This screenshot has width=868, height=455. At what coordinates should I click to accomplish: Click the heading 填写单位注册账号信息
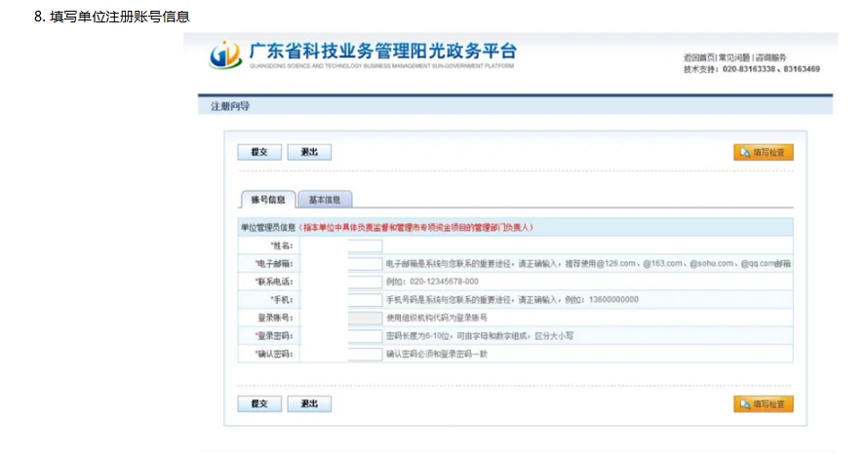[x=120, y=17]
